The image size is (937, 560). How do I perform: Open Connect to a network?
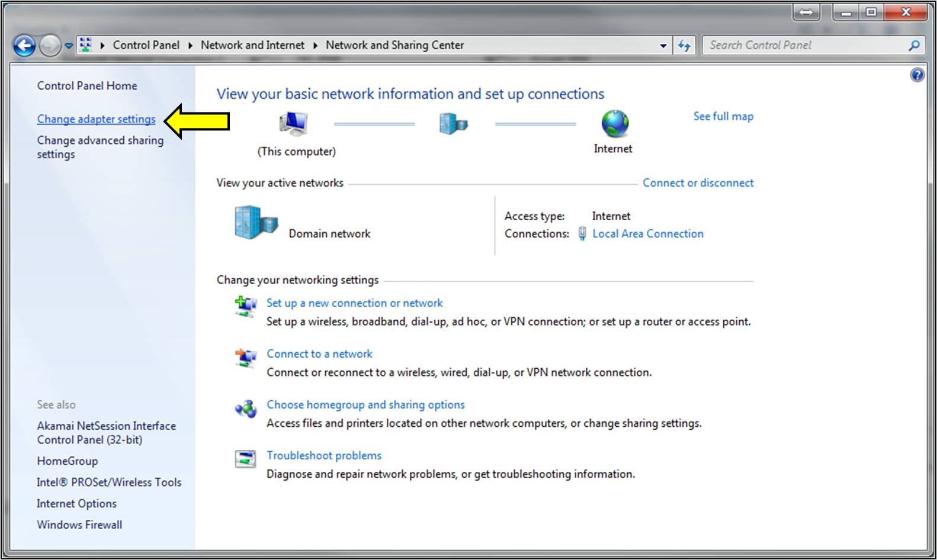point(319,354)
